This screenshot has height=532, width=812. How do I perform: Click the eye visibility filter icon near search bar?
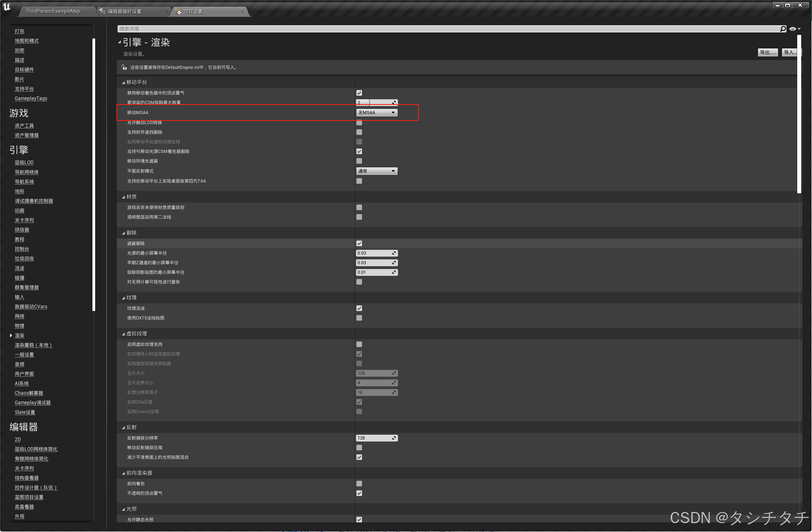[793, 28]
